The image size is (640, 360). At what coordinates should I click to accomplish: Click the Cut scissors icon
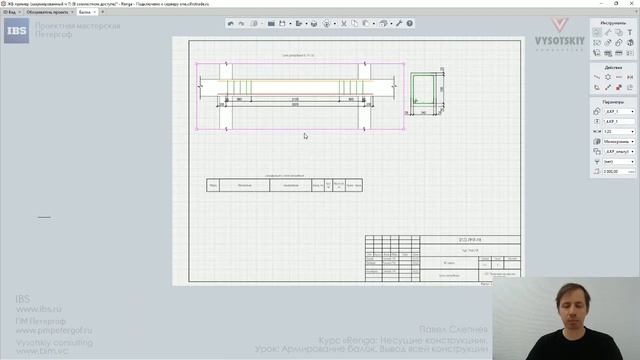[x=344, y=24]
